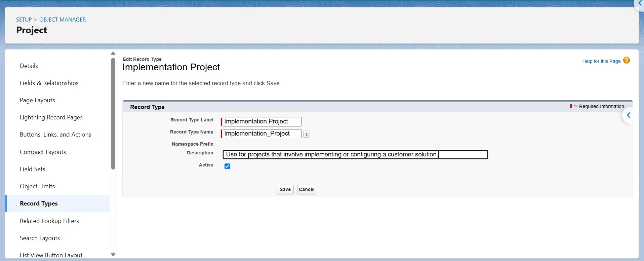This screenshot has height=261, width=644.
Task: View Object Limits
Action: tap(37, 186)
